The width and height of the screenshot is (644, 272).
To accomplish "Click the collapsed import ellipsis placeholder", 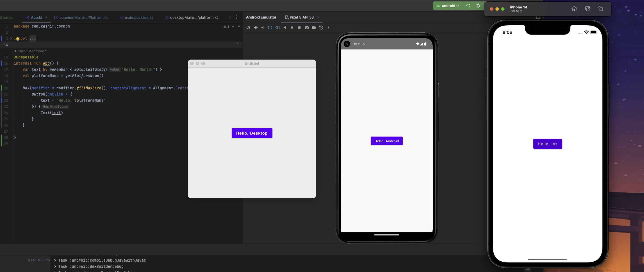I will (33, 38).
